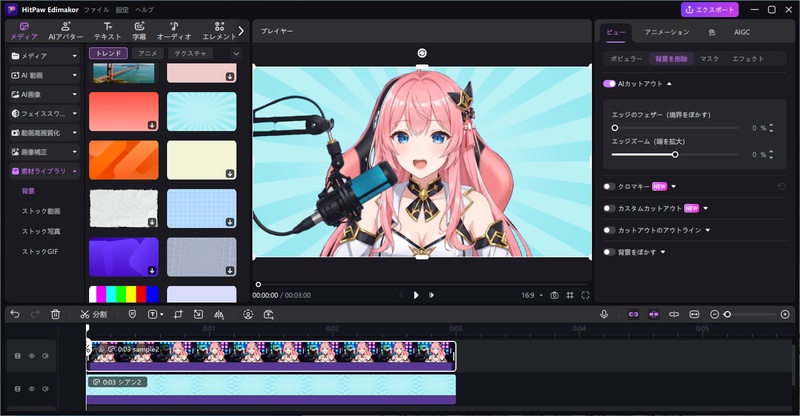
Task: Click the undo arrow in timeline toolbar
Action: [15, 314]
